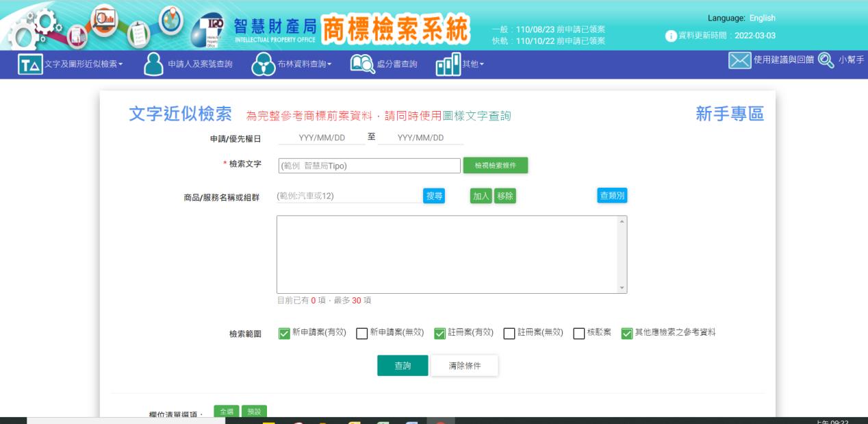Click the 其他 bar chart icon
This screenshot has width=868, height=424.
coord(449,64)
